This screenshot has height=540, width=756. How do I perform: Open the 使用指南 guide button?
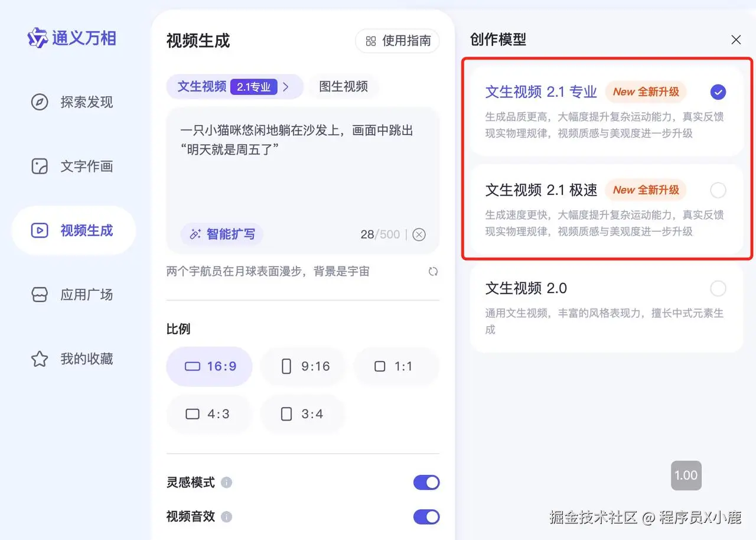[x=397, y=41]
